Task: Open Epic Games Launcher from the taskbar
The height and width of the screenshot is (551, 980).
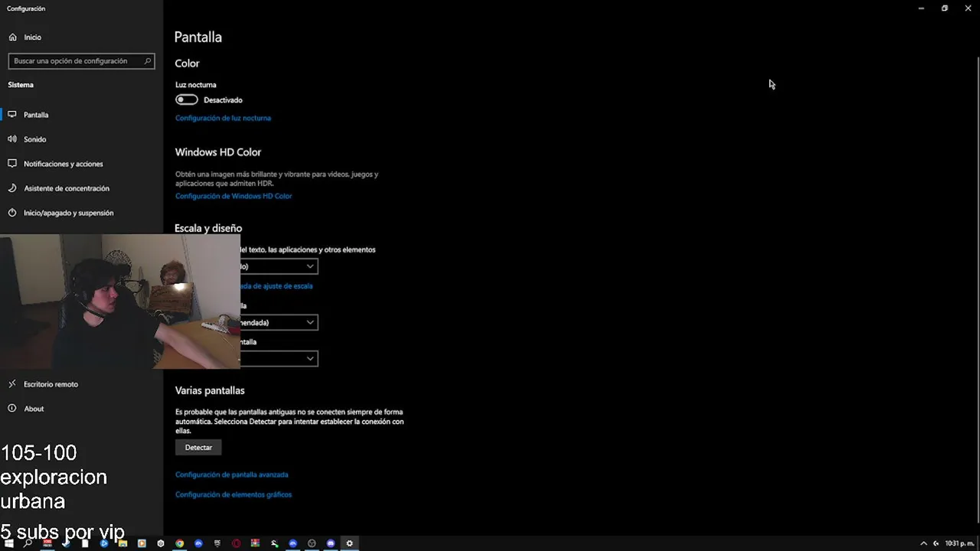Action: point(217,543)
